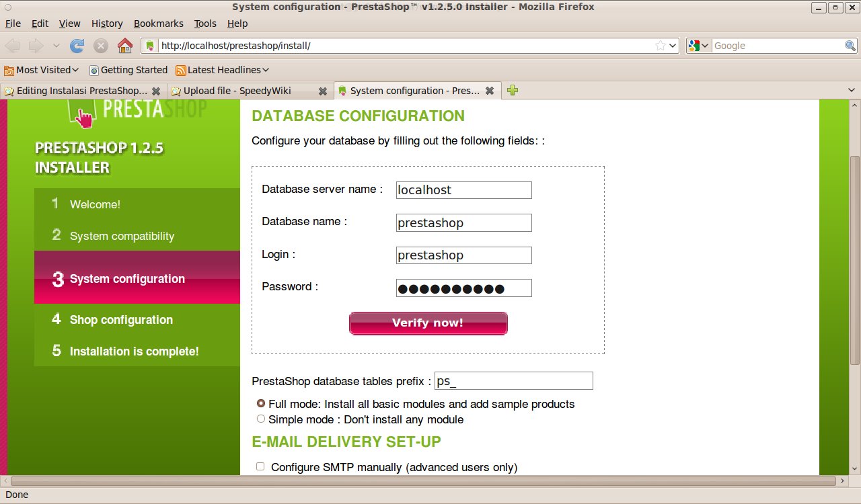
Task: Click the Database name input field
Action: pos(463,222)
